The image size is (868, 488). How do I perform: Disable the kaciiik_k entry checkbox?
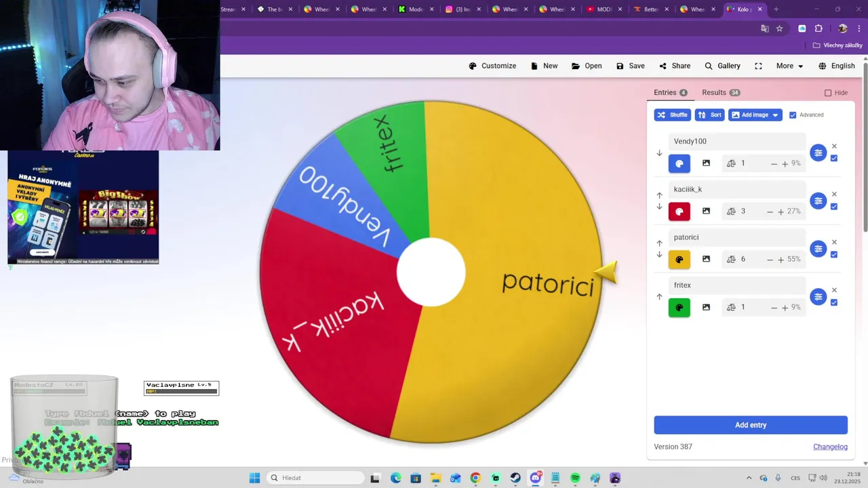point(834,207)
